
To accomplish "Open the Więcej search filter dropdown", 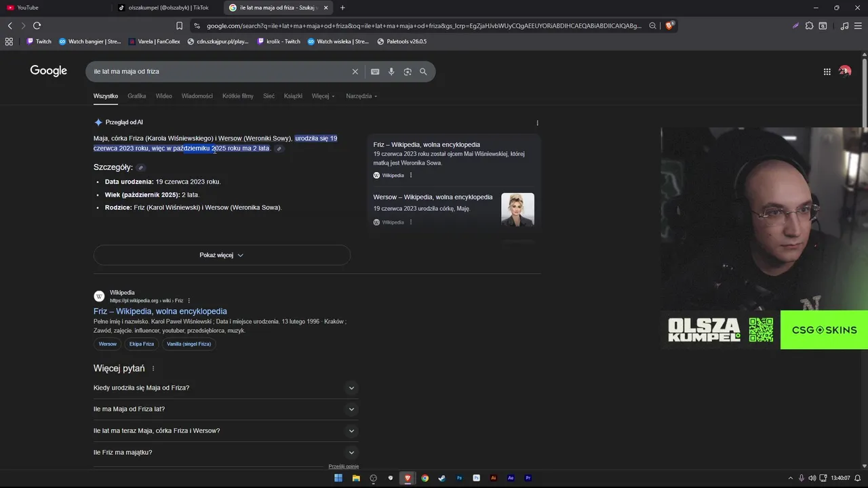I will 323,96.
